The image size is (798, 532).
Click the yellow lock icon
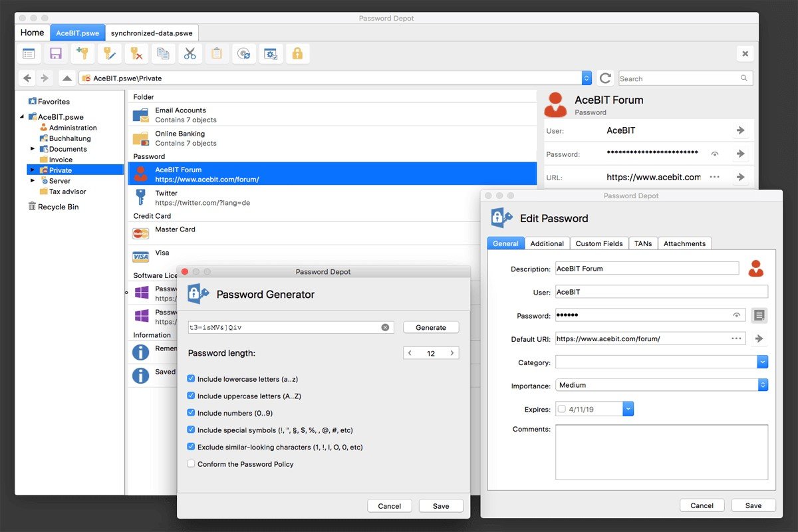tap(298, 54)
